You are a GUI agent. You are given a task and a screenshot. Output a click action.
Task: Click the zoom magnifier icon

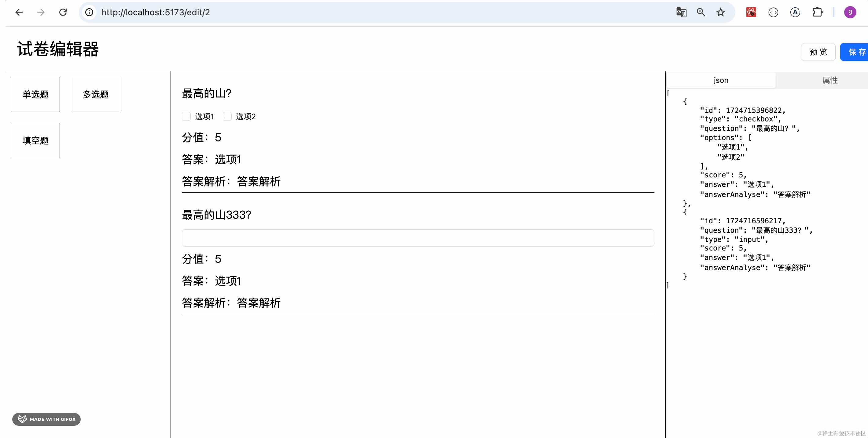click(x=701, y=13)
